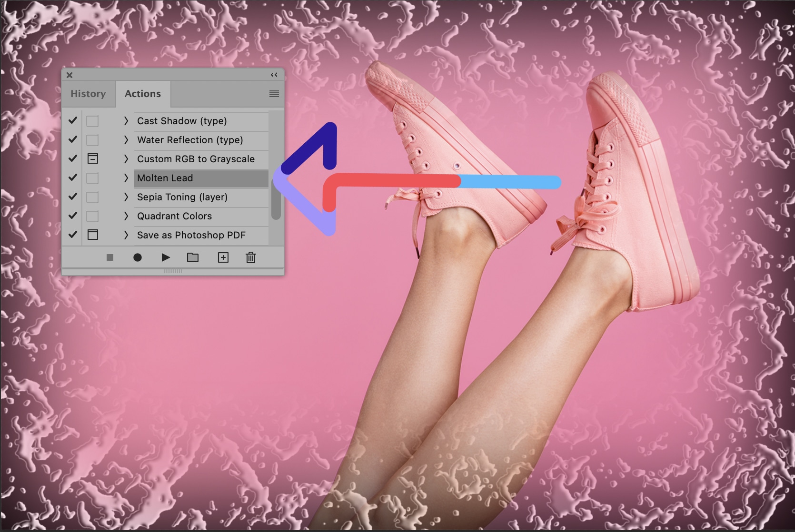Toggle dialog box for Custom RGB to Grayscale

click(x=92, y=158)
